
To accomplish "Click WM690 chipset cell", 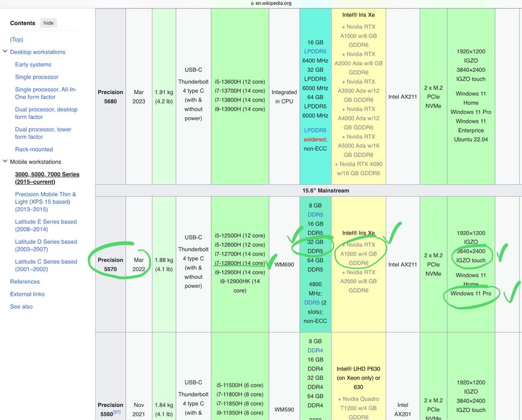I will click(284, 265).
